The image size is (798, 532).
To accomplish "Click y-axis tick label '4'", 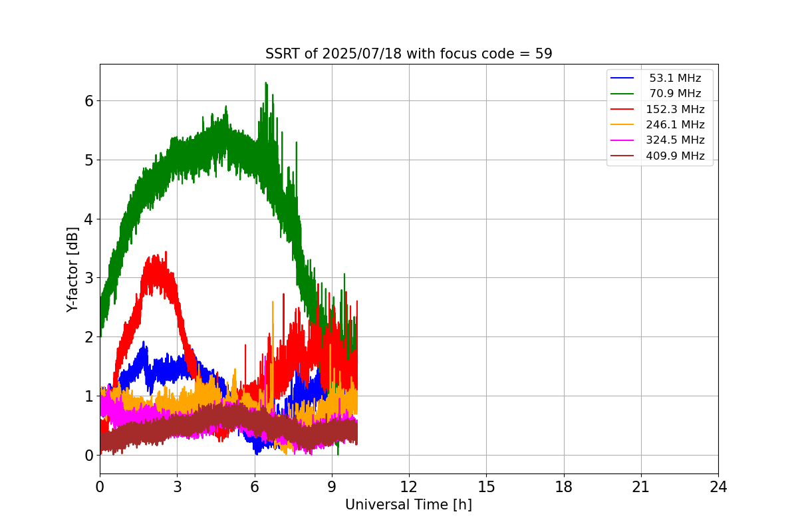I will [x=88, y=219].
